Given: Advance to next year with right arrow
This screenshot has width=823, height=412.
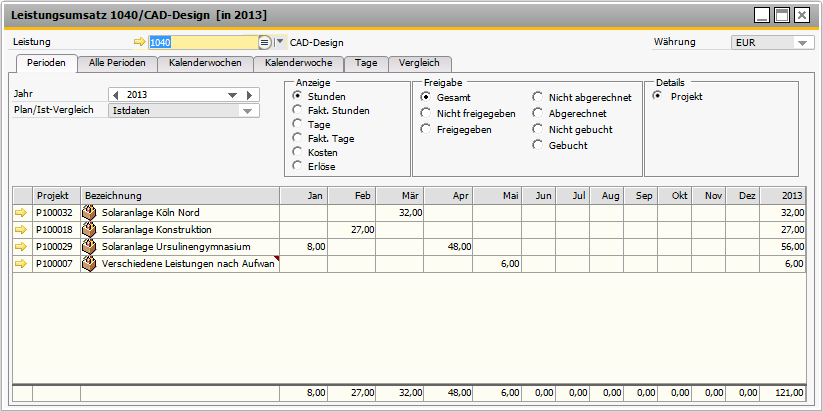Looking at the screenshot, I should pos(249,95).
